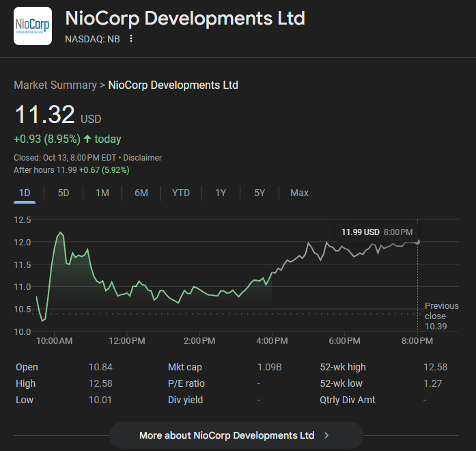Viewport: 476px width, 451px height.
Task: Click the +0.67 (5.92%) after-hours change
Action: pyautogui.click(x=104, y=169)
